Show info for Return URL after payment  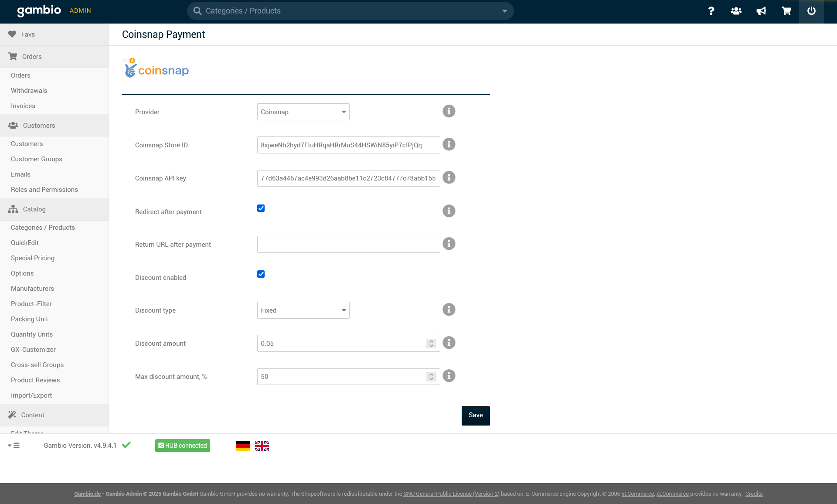449,244
